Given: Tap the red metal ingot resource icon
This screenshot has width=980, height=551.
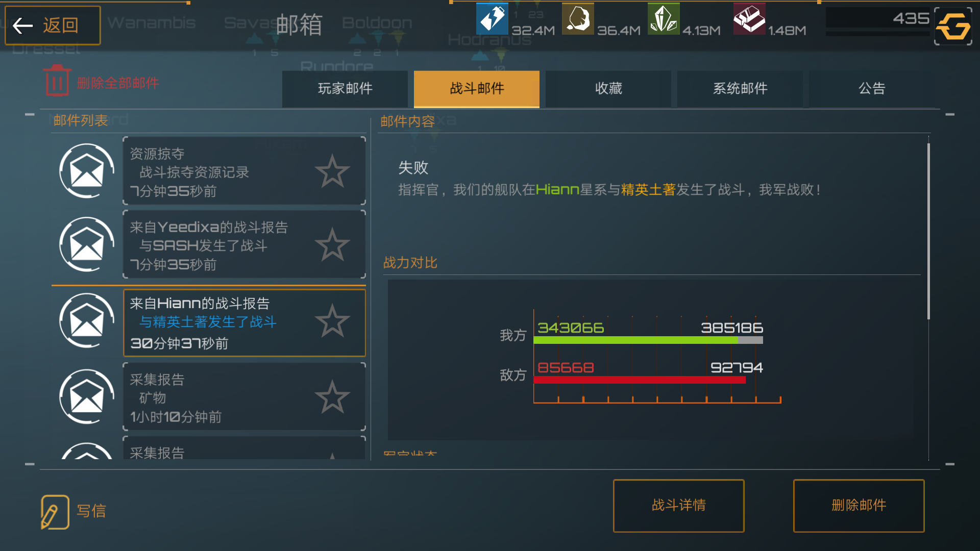Looking at the screenshot, I should [x=749, y=19].
